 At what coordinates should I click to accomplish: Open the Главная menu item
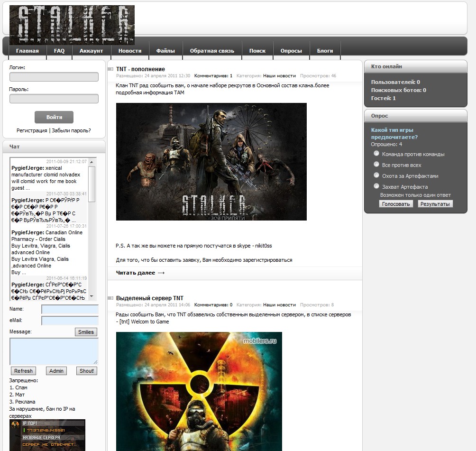pos(27,51)
